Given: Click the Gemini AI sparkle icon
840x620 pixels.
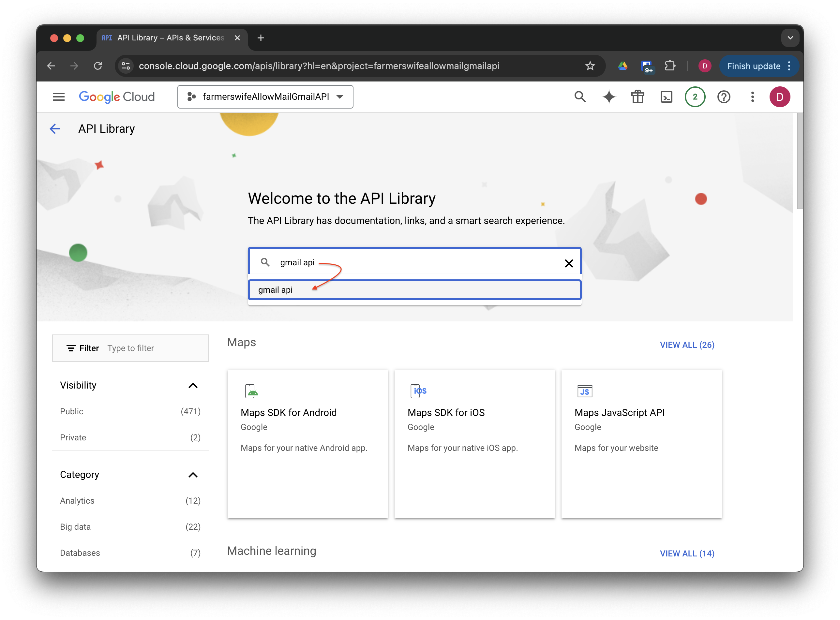Looking at the screenshot, I should (x=609, y=97).
